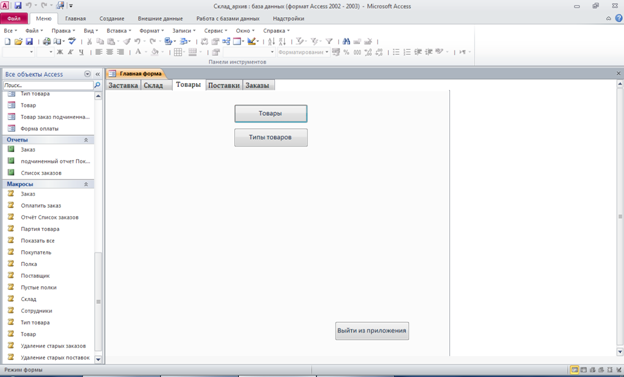
Task: Open the Форматирование combo box
Action: click(303, 52)
